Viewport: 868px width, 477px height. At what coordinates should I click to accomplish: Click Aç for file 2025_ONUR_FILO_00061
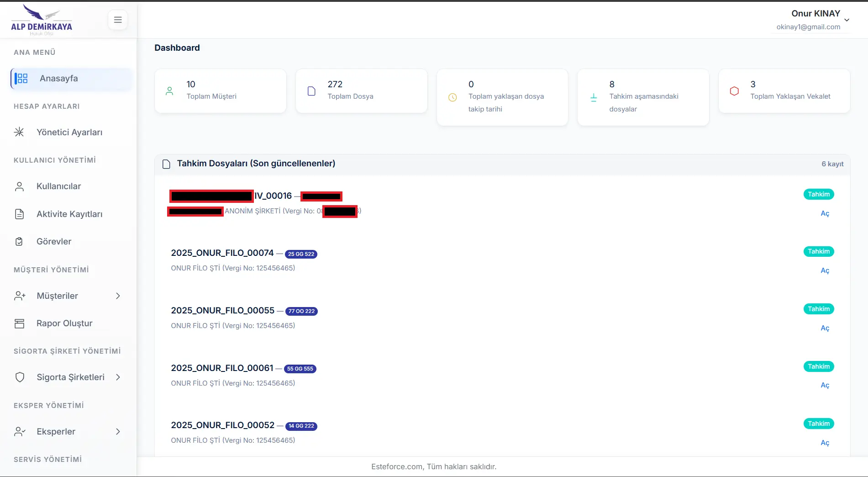pyautogui.click(x=825, y=385)
